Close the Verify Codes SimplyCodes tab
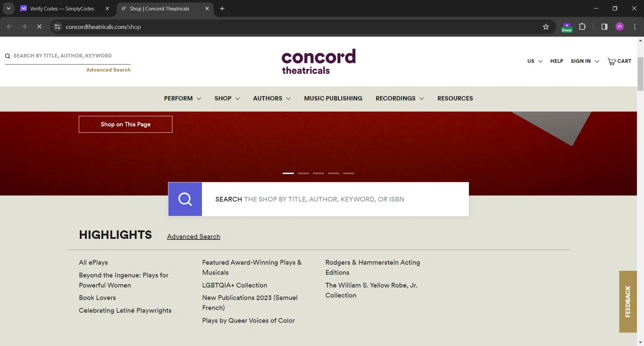 pyautogui.click(x=107, y=9)
